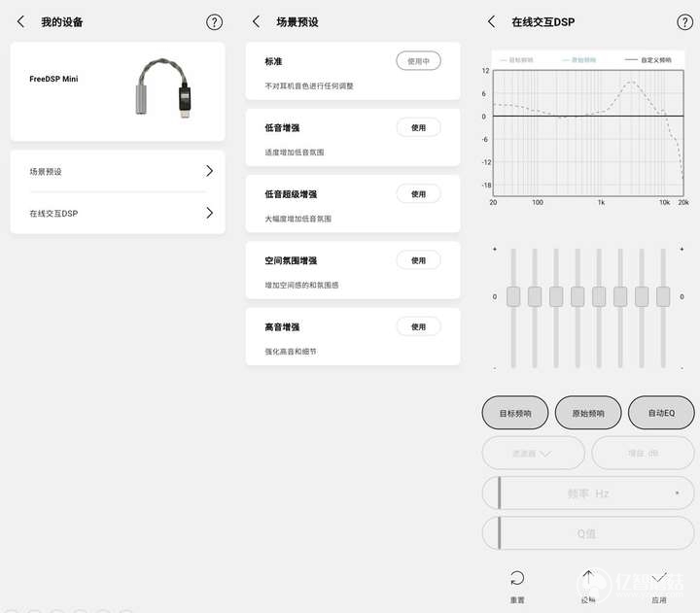This screenshot has height=613, width=700.
Task: Tap the 自动EQ button
Action: 661,413
